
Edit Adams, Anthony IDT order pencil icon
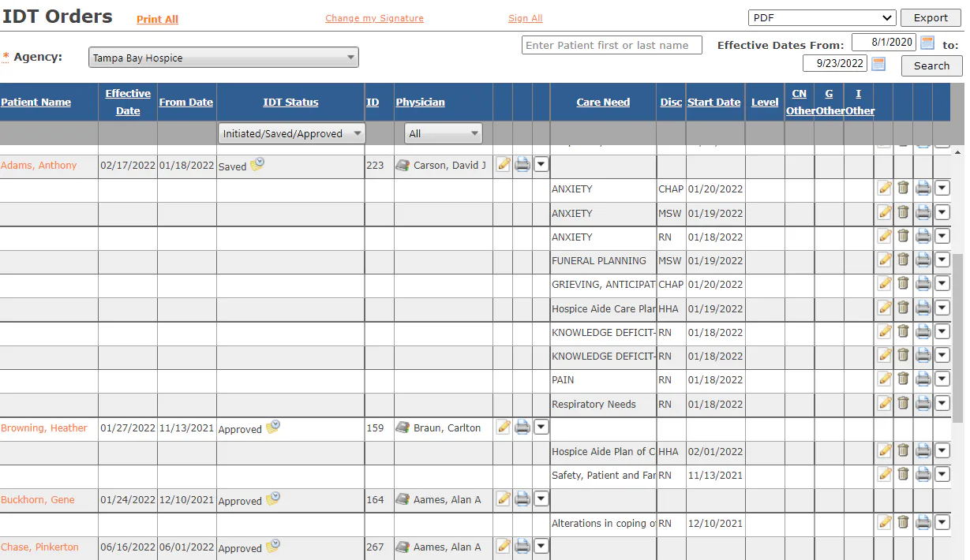(503, 165)
